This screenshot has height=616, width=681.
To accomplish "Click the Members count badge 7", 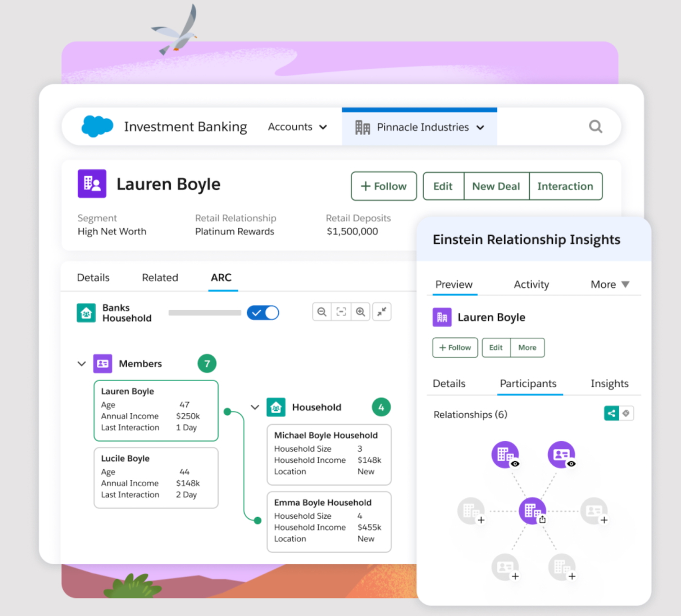I will point(207,364).
